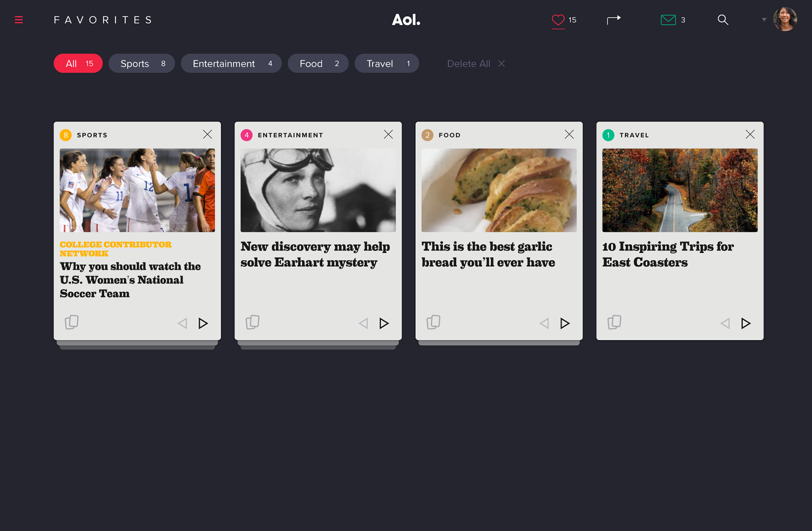Go to previous item on Food card
812x531 pixels.
(544, 323)
